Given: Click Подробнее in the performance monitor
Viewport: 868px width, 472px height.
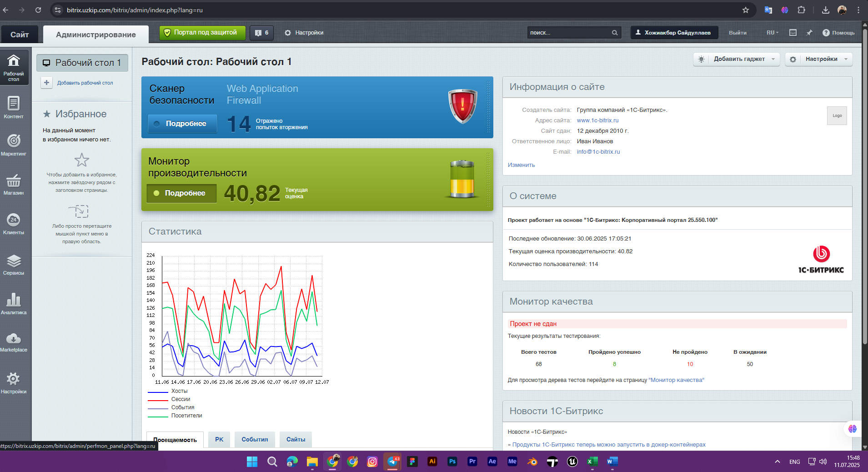Looking at the screenshot, I should tap(181, 193).
